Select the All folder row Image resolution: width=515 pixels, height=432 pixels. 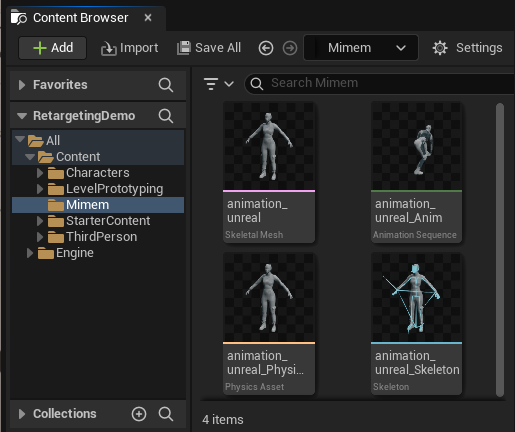(x=98, y=140)
